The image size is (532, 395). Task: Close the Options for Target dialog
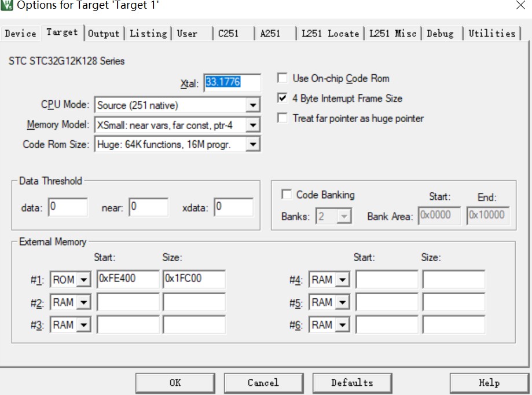(520, 6)
